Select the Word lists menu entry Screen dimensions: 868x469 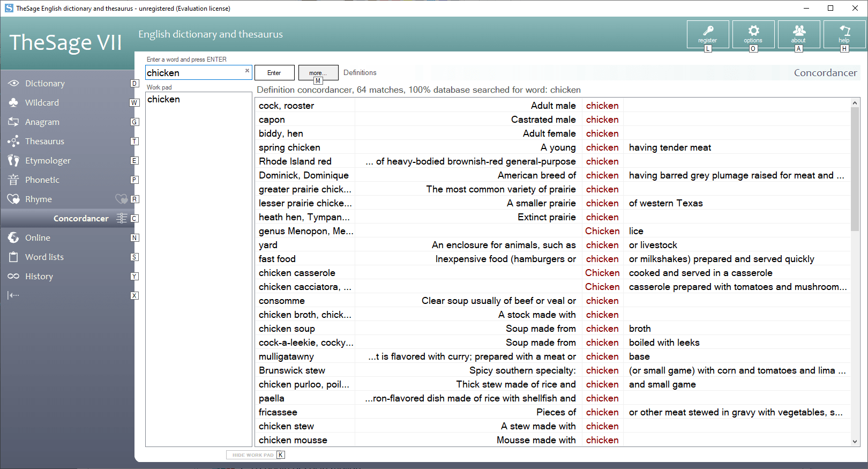click(x=44, y=257)
